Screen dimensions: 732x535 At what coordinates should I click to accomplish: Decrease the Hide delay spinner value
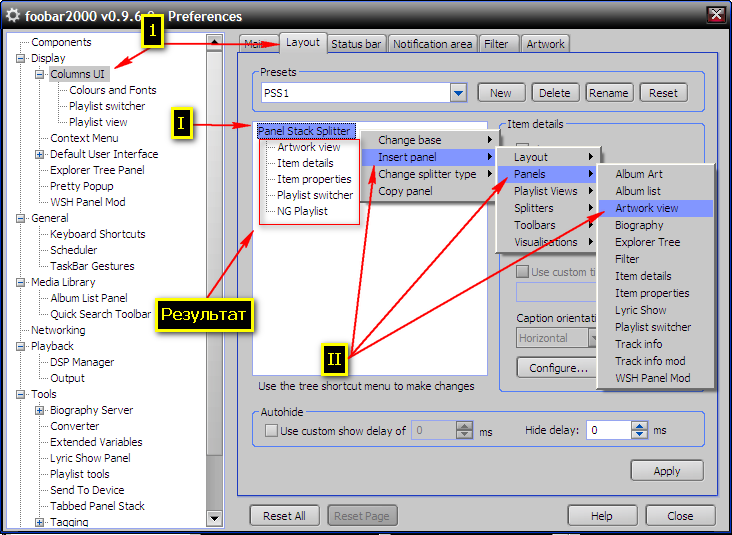(x=639, y=435)
